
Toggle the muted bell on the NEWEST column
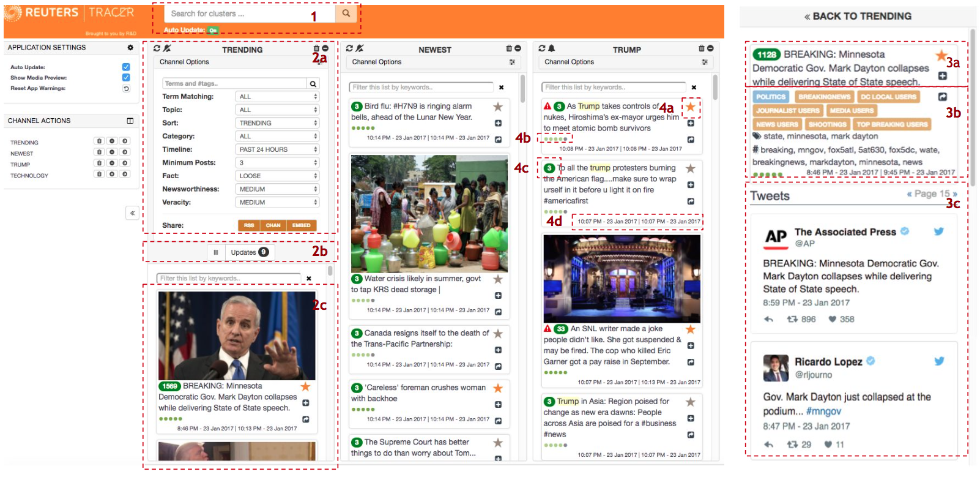[359, 48]
